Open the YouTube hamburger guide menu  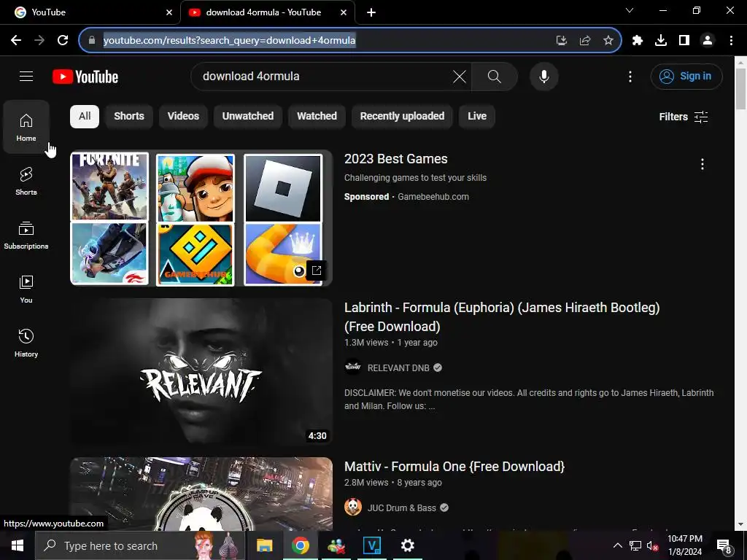tap(26, 76)
